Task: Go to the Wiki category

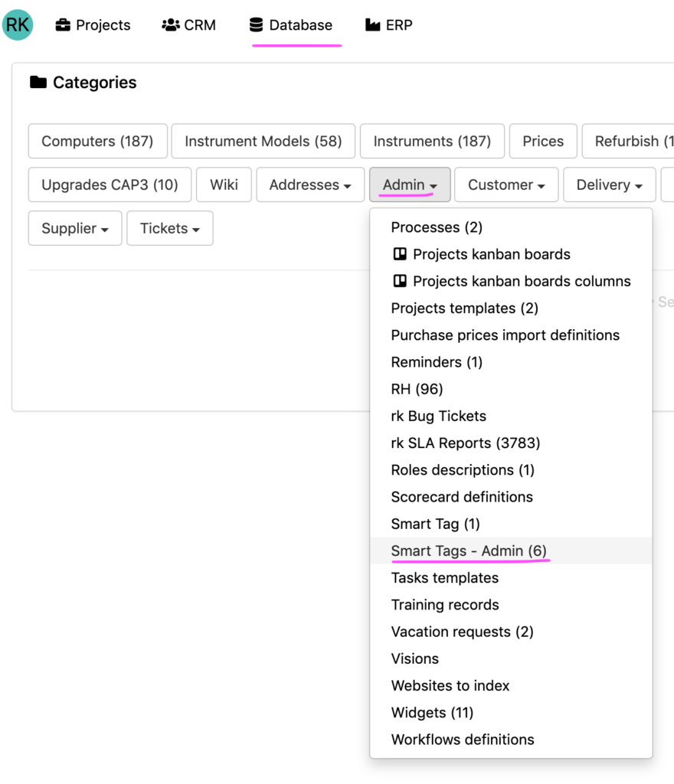Action: pos(224,185)
